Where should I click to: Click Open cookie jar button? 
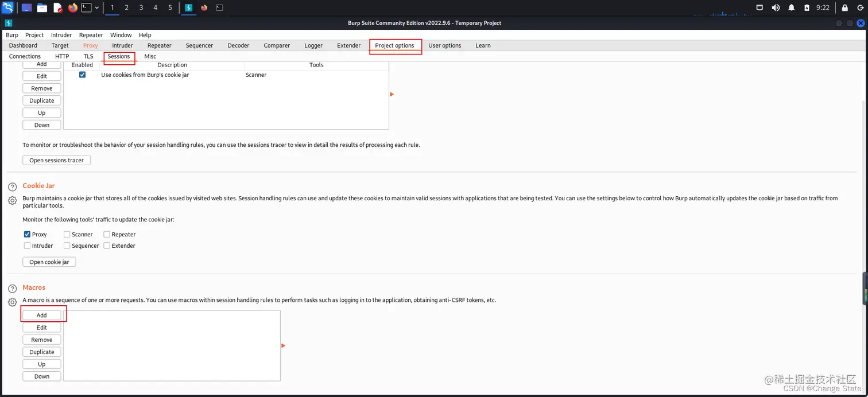coord(49,262)
